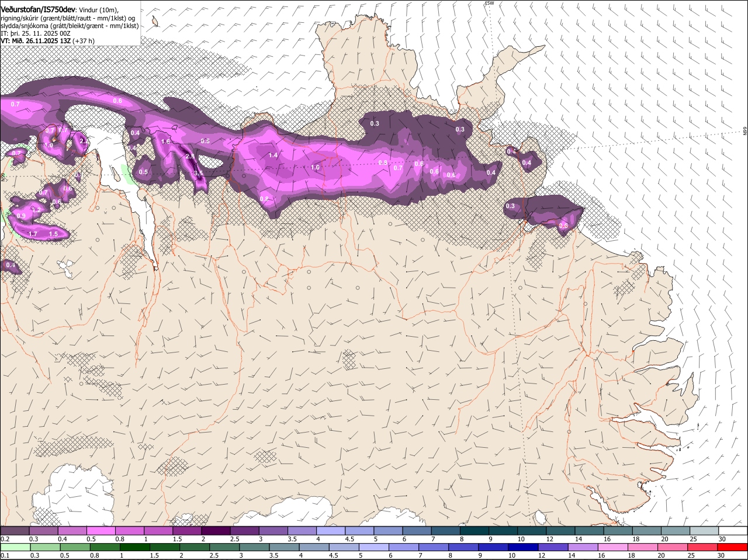The image size is (748, 560).
Task: Select upper legend swatch between 0.3 and 0.4
Action: coord(44,530)
